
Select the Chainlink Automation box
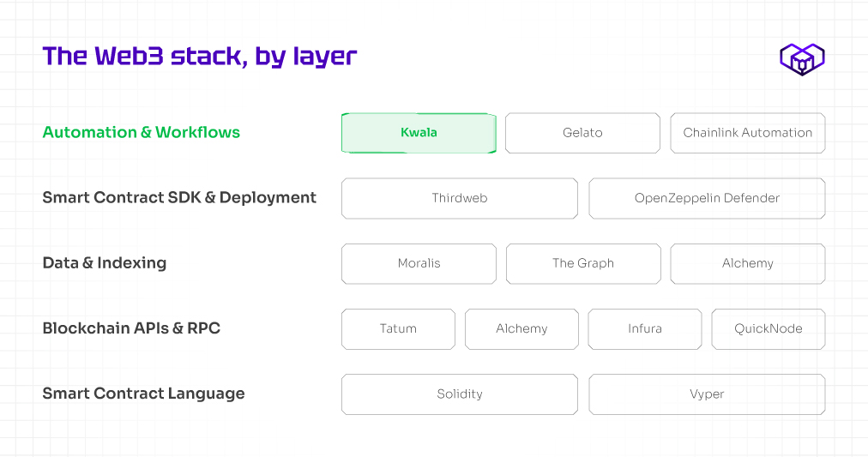pyautogui.click(x=747, y=133)
